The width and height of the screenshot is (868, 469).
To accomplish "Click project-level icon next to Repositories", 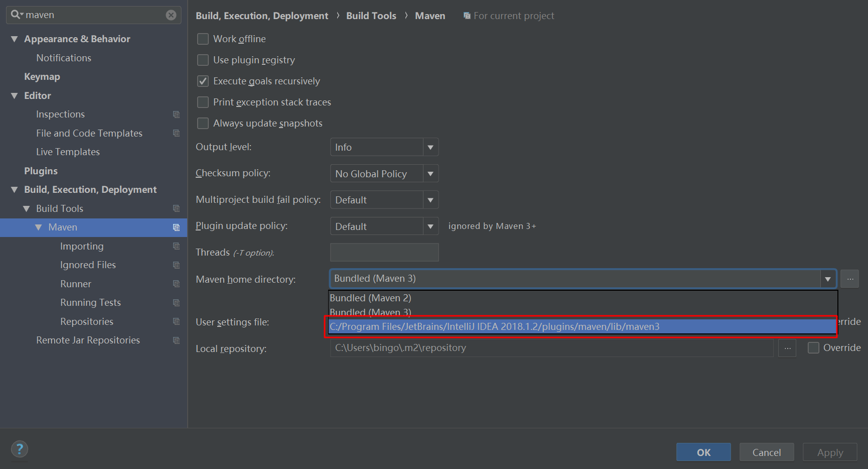I will tap(176, 321).
